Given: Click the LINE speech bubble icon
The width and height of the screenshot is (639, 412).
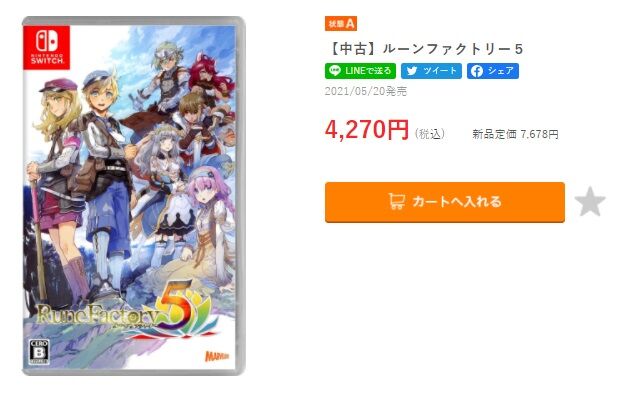Looking at the screenshot, I should (x=335, y=71).
